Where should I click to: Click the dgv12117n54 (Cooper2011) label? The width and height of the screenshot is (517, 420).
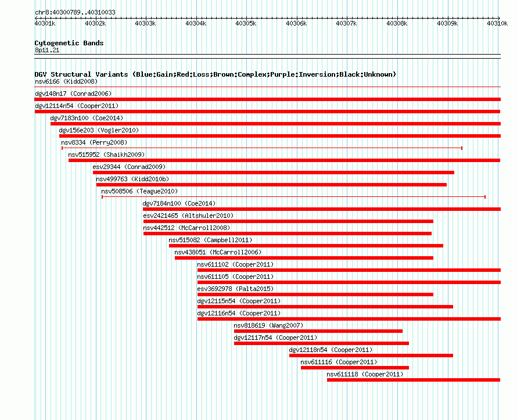tap(276, 338)
